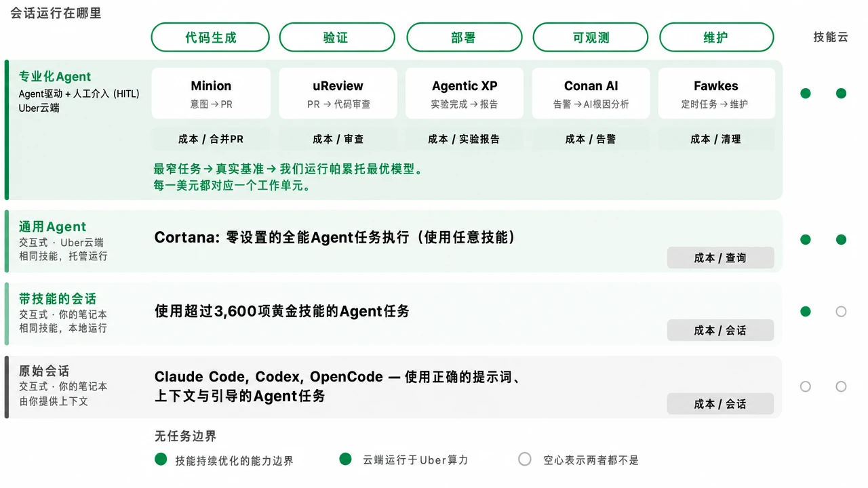Click 成本 / 会话 chip in 带技能的会话 row

coord(720,330)
